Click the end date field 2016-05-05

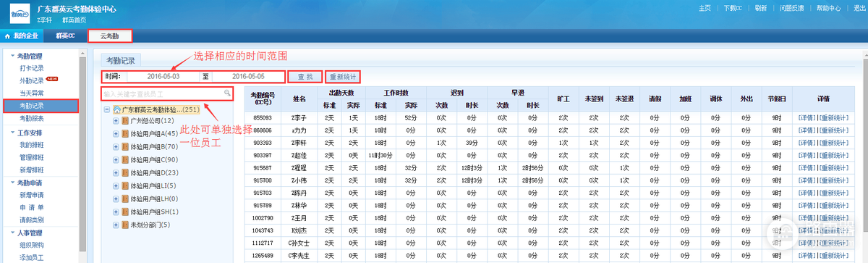tap(248, 76)
